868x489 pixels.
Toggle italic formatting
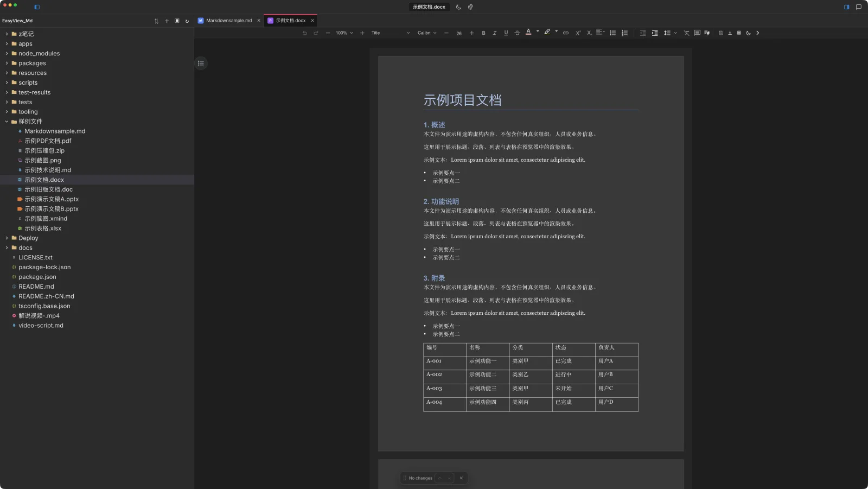494,33
